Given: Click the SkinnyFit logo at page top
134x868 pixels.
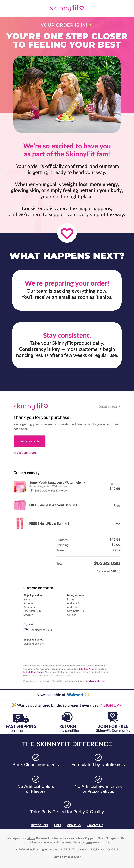Looking at the screenshot, I should [x=67, y=8].
